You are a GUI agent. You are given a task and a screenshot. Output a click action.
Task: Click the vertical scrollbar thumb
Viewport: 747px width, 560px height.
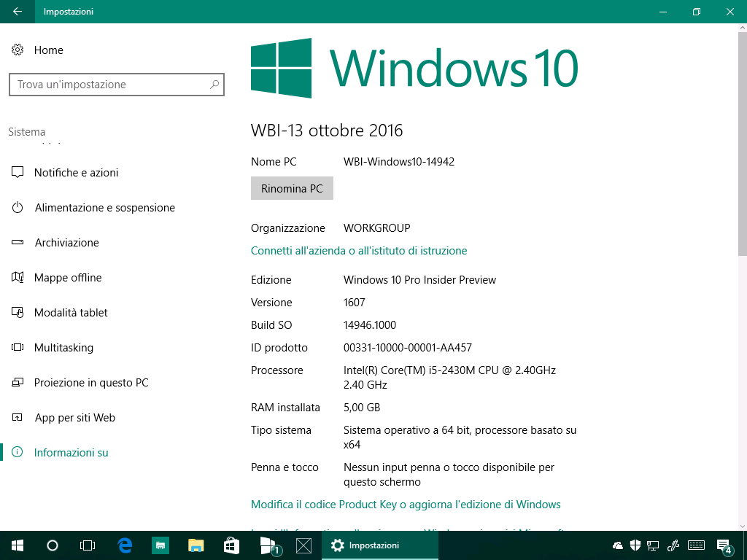pos(742,145)
